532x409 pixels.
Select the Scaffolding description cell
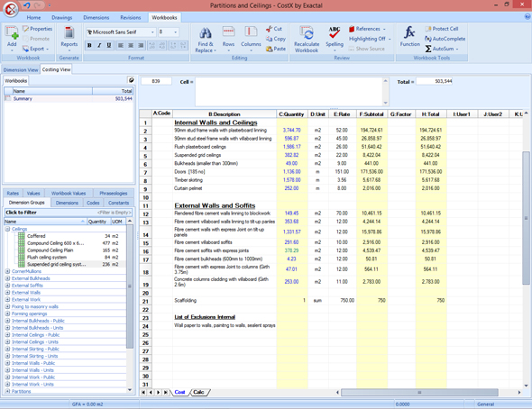(225, 301)
